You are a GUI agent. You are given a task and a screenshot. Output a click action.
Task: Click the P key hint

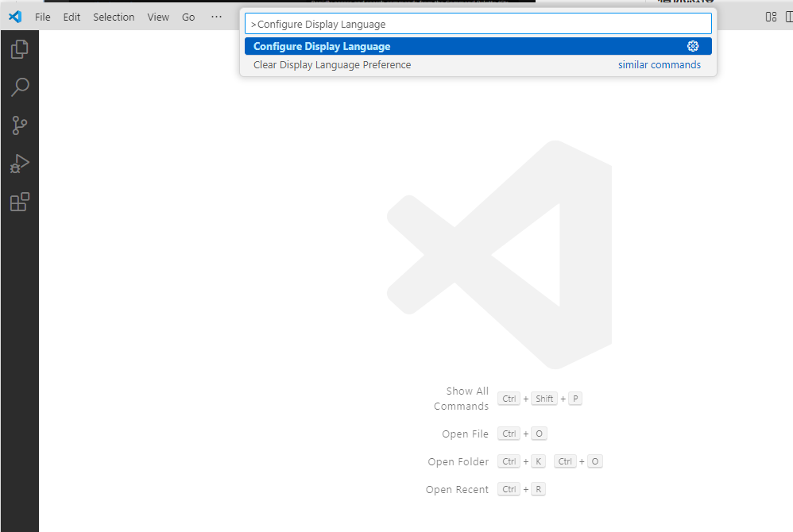[x=575, y=399]
